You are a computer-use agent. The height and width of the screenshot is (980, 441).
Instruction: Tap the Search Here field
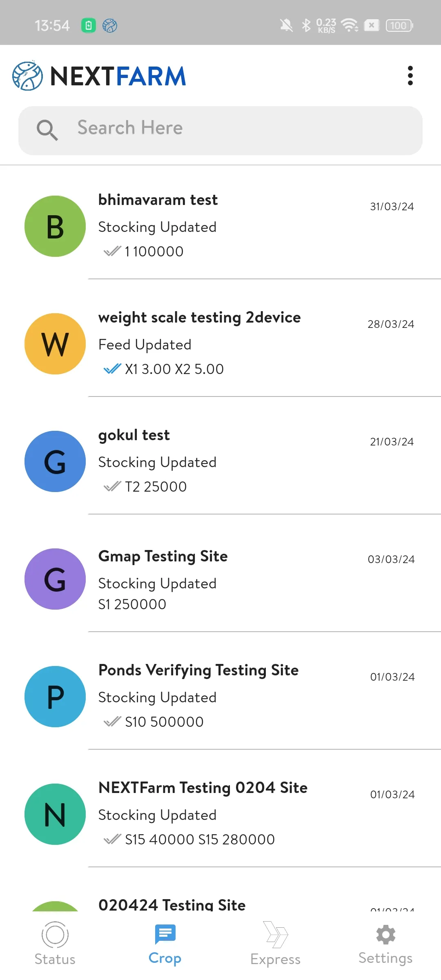click(x=245, y=128)
